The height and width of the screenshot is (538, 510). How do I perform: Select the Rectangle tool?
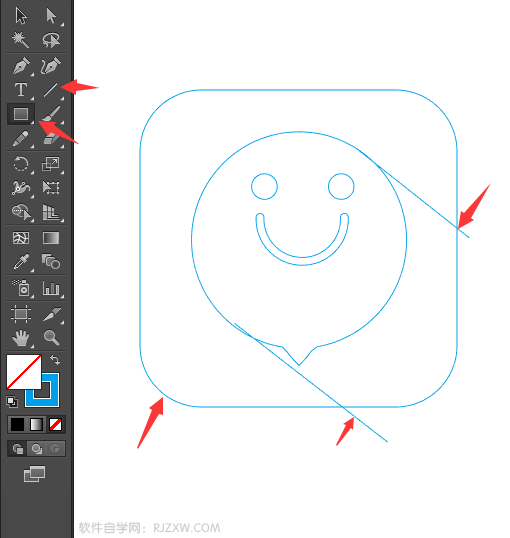pos(21,114)
